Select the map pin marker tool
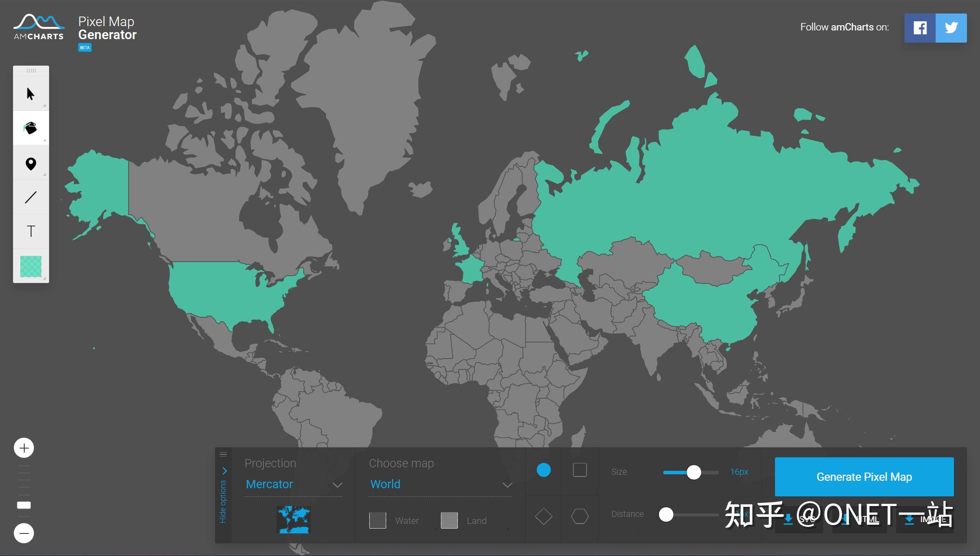Screen dimensions: 980x556 (31, 163)
